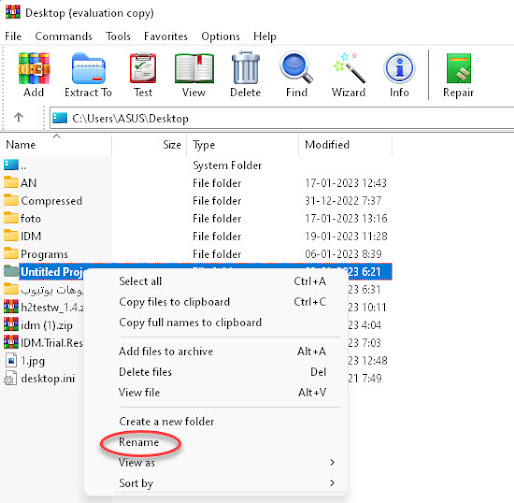Select the 'Compressed' folder name
The image size is (514, 503).
[51, 201]
